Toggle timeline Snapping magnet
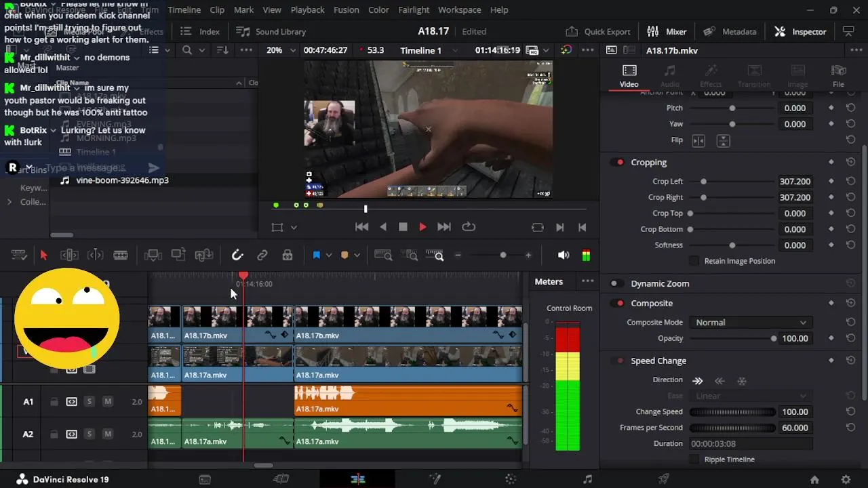 tap(237, 256)
